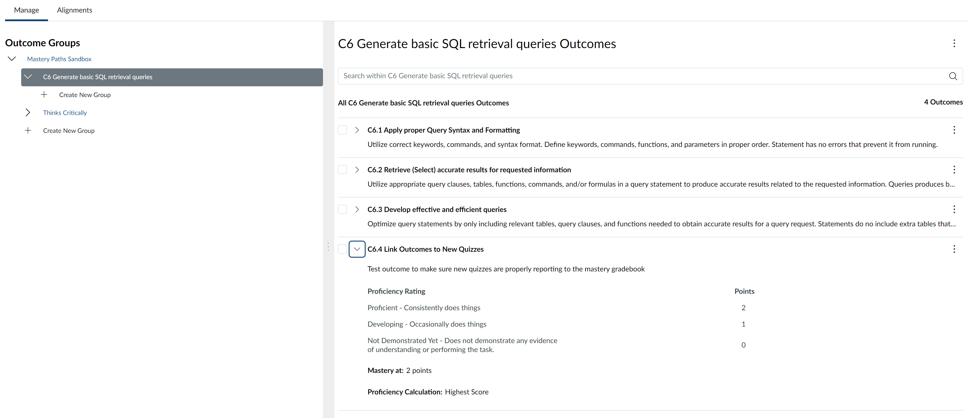
Task: Open the Mastery Paths Sandbox link
Action: (x=59, y=59)
